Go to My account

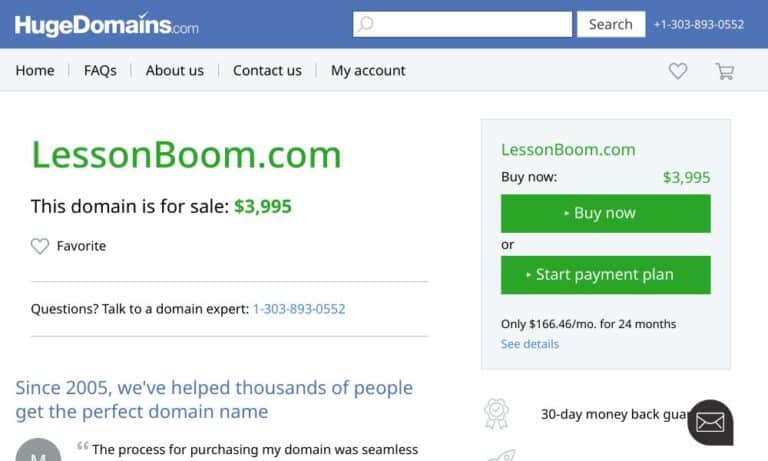click(x=368, y=71)
